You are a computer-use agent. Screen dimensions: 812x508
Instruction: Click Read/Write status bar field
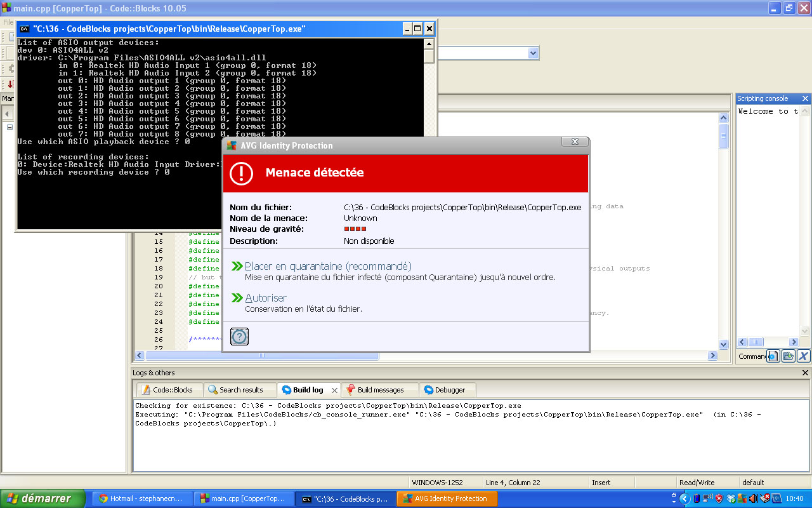697,483
